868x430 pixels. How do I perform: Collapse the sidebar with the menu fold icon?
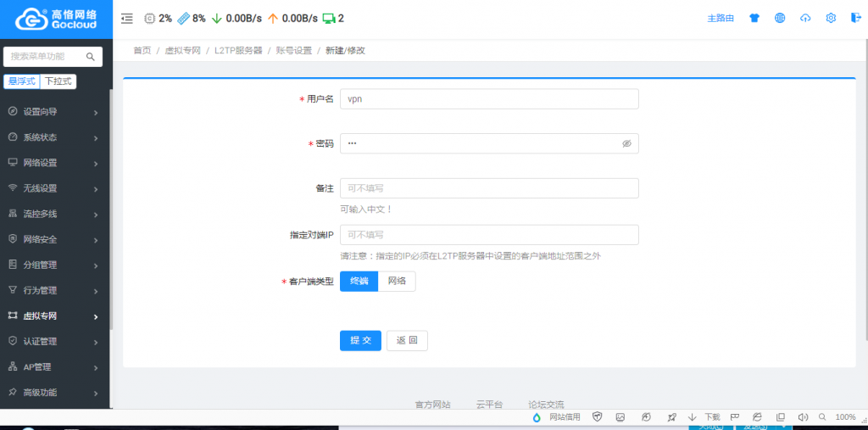[127, 19]
